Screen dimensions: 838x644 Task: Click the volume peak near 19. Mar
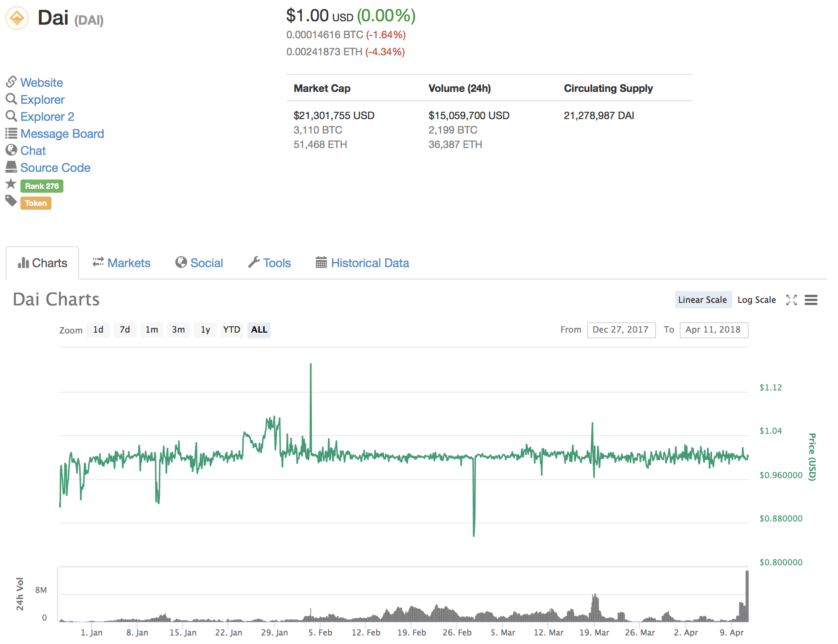pyautogui.click(x=595, y=607)
